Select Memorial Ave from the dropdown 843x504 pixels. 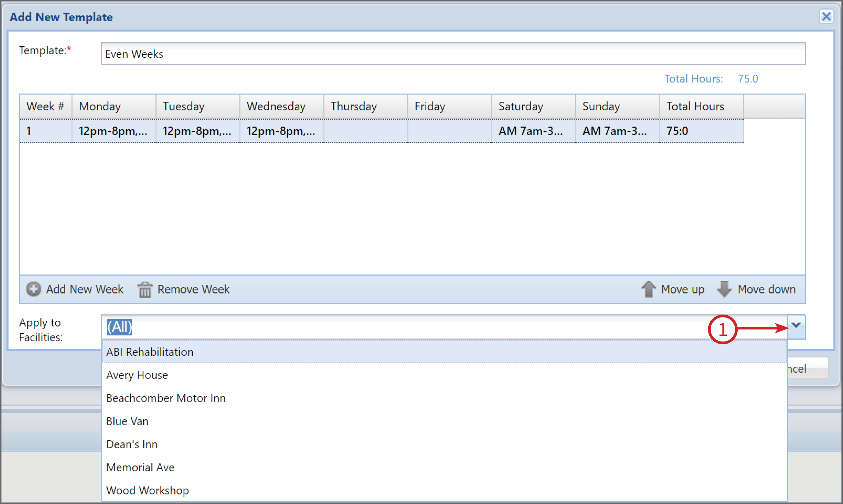coord(444,467)
